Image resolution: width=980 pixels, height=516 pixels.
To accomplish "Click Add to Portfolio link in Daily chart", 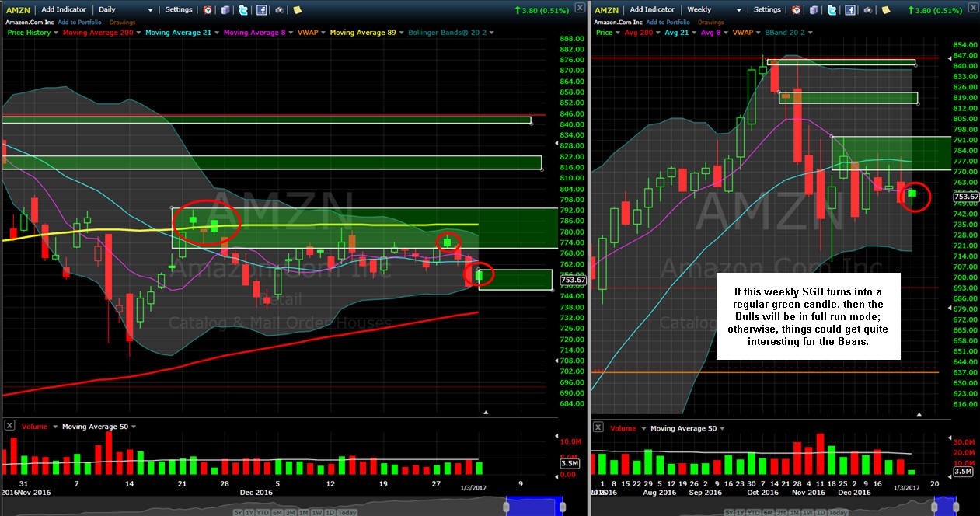I will 79,23.
